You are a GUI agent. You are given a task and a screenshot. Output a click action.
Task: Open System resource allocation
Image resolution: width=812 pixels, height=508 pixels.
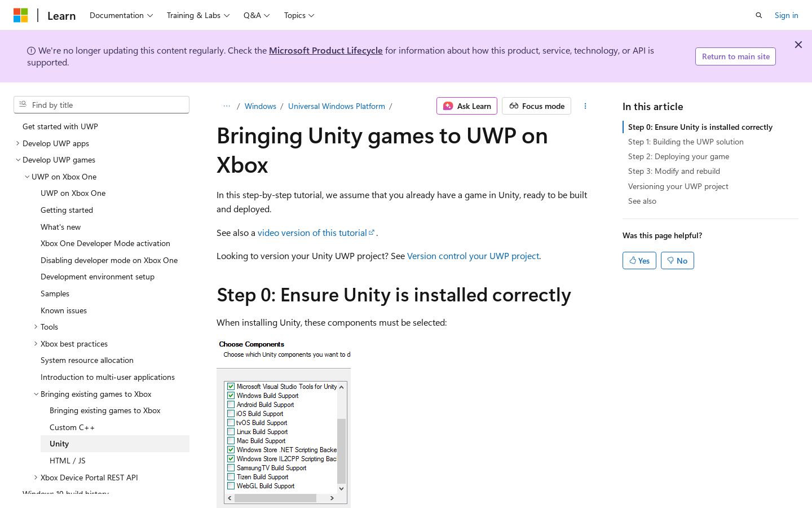pos(87,360)
